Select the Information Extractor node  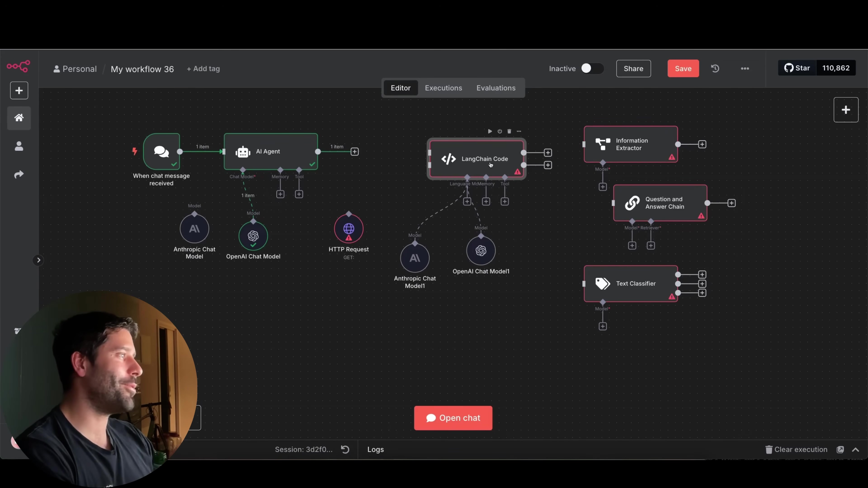click(631, 144)
